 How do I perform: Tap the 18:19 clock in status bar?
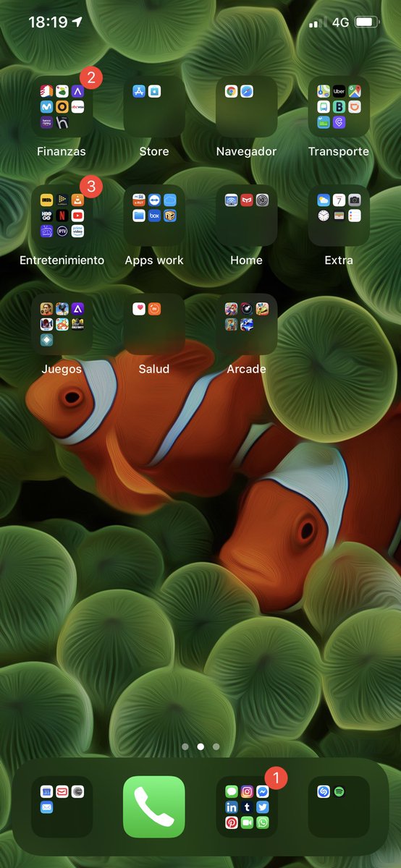[x=48, y=22]
